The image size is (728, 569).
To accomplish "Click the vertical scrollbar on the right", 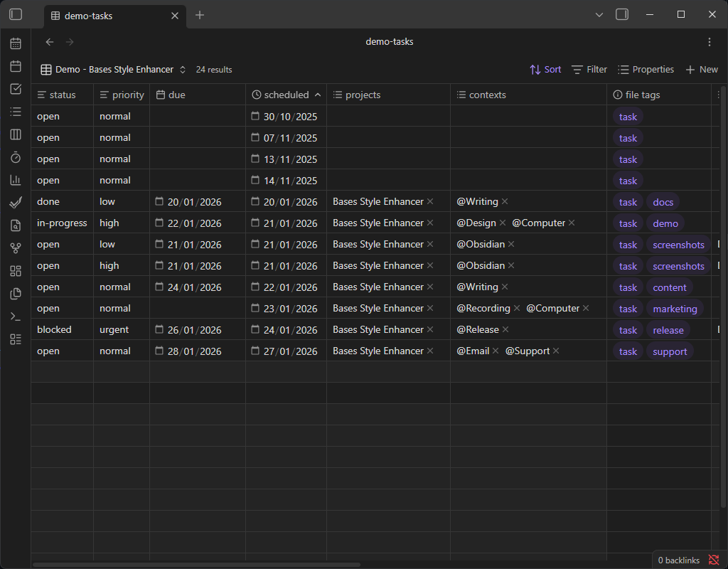I will click(723, 297).
